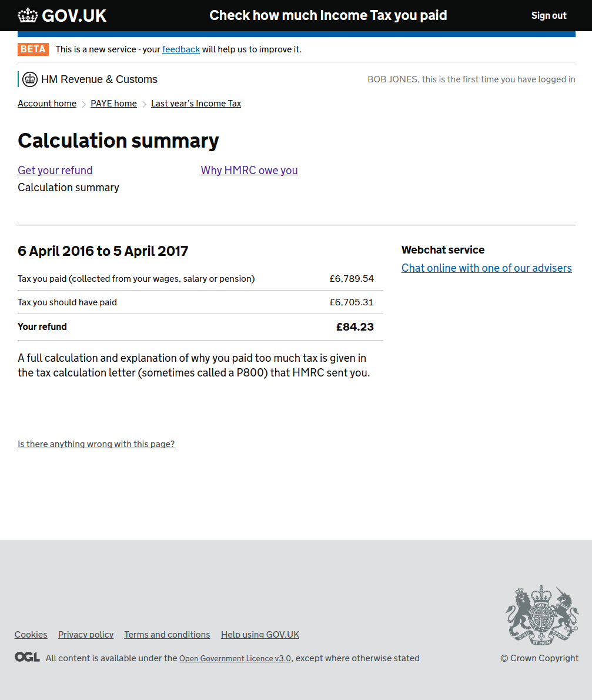Open Last year's Income Tax breadcrumb
Viewport: 592px width, 700px height.
pos(196,104)
